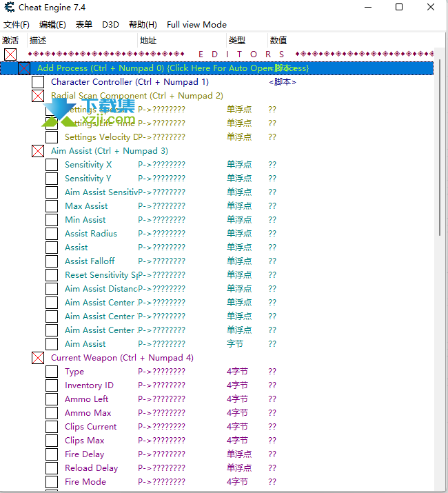
Task: Check the Reload Delay entry box
Action: coord(52,468)
